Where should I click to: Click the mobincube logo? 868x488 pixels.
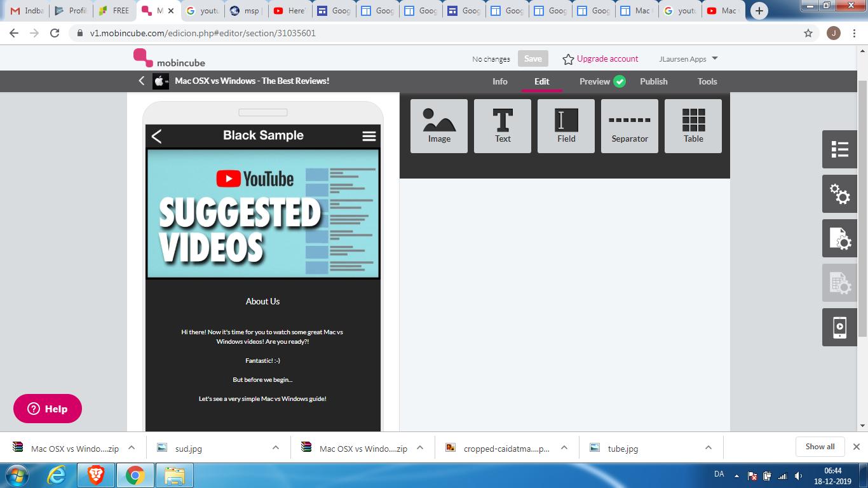[169, 58]
